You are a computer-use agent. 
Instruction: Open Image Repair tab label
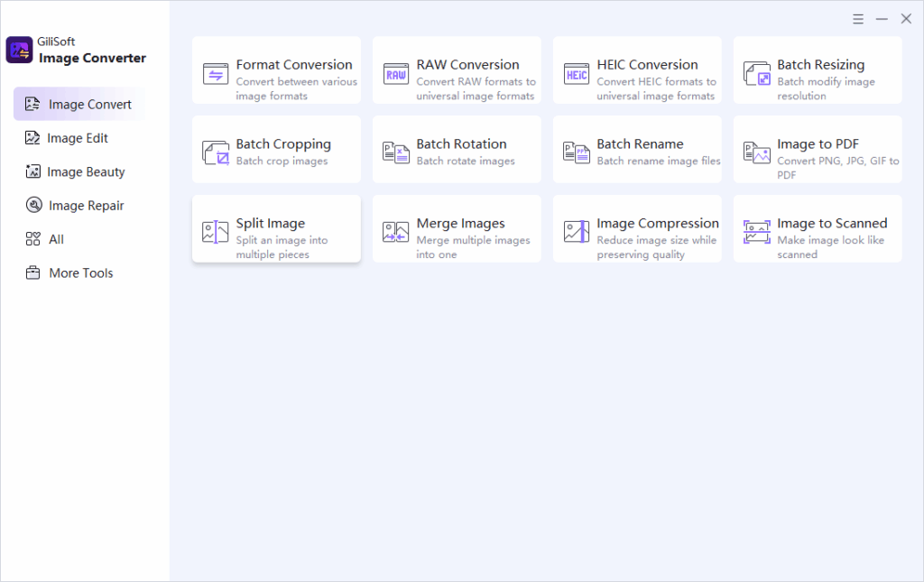pyautogui.click(x=86, y=206)
